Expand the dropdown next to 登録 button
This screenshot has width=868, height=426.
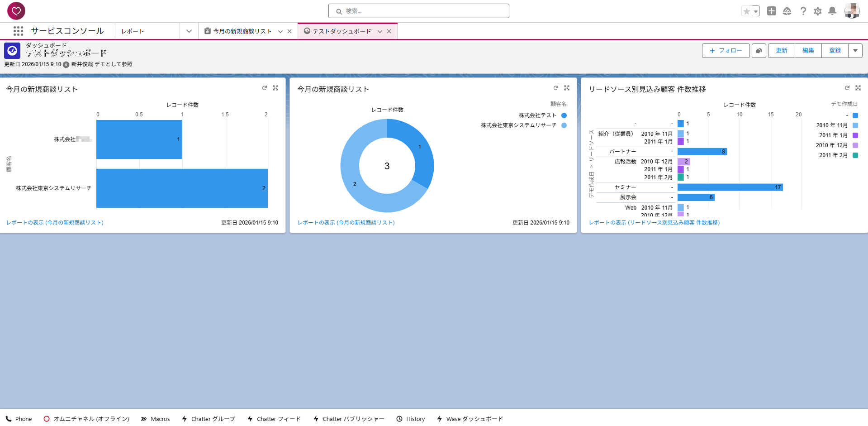coord(855,51)
